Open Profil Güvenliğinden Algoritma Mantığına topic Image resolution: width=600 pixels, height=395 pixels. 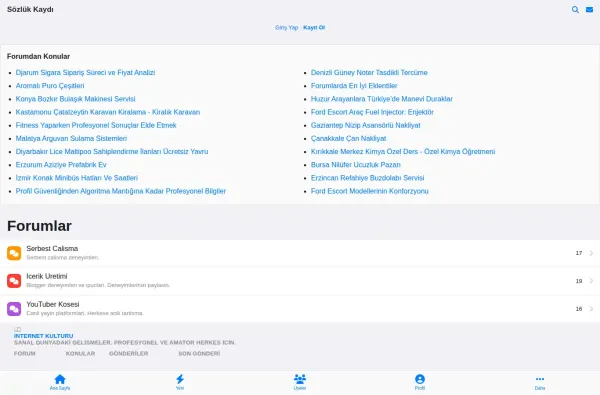[x=121, y=191]
